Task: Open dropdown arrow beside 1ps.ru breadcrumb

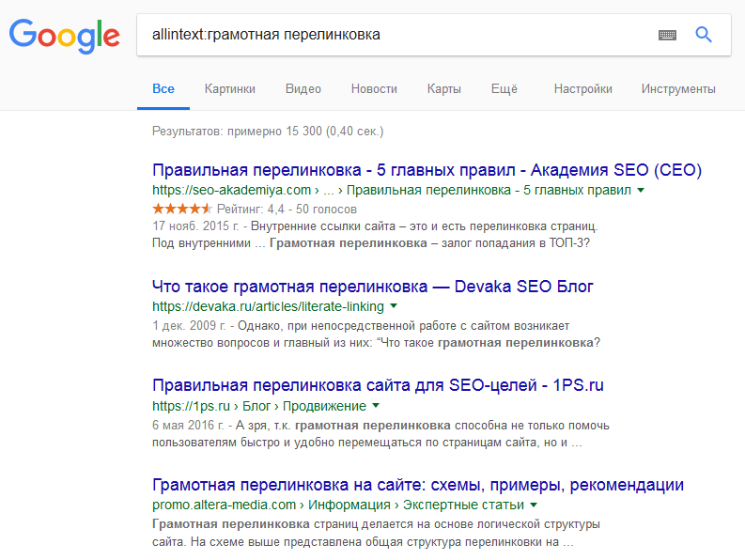Action: 376,406
